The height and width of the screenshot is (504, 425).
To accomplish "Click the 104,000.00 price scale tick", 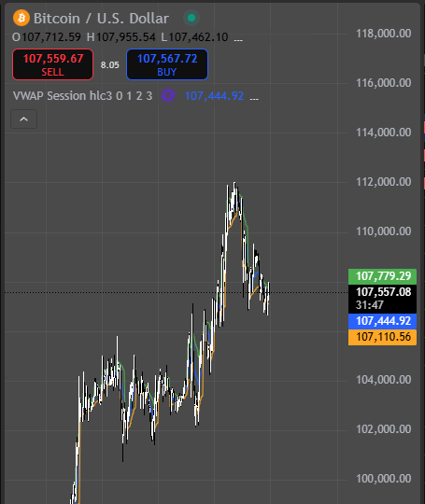I will 384,380.
